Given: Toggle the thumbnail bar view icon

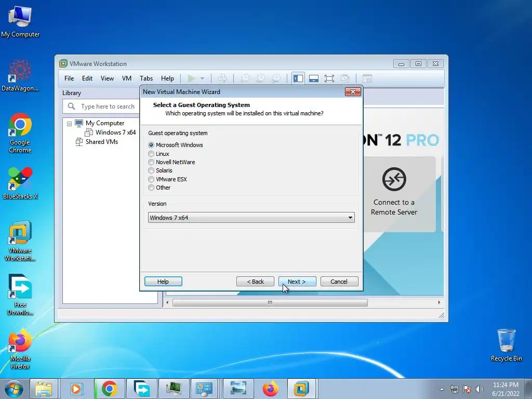Looking at the screenshot, I should coord(313,78).
